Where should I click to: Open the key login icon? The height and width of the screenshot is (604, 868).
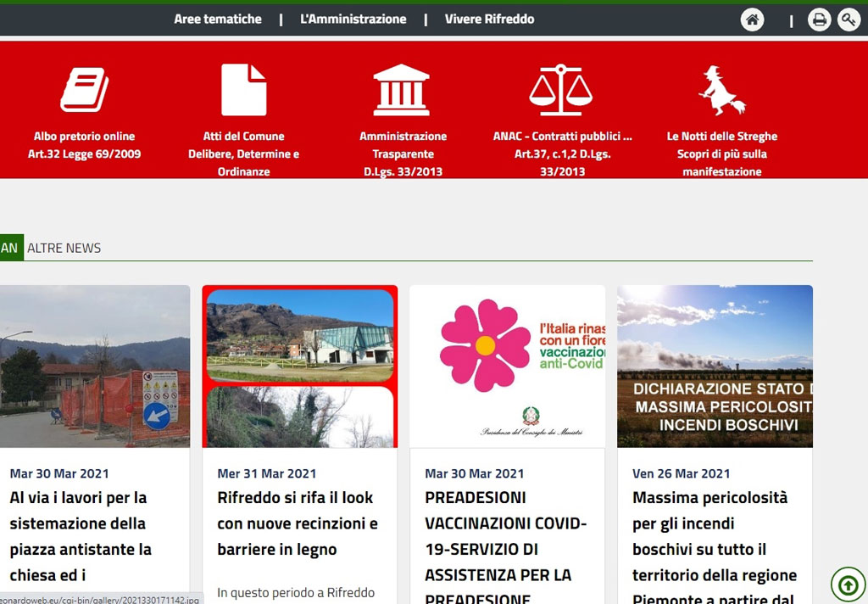(x=849, y=20)
